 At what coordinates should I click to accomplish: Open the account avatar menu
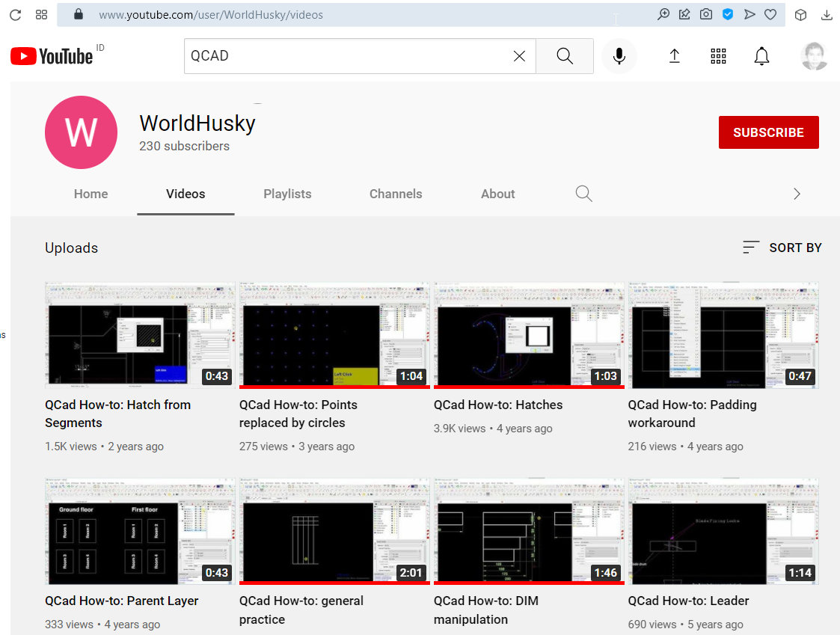[815, 56]
